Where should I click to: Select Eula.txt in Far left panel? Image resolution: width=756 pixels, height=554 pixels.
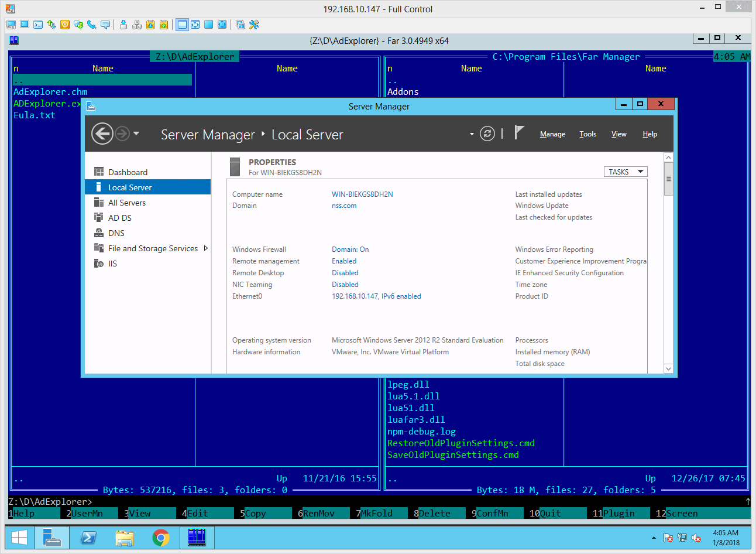click(x=35, y=115)
